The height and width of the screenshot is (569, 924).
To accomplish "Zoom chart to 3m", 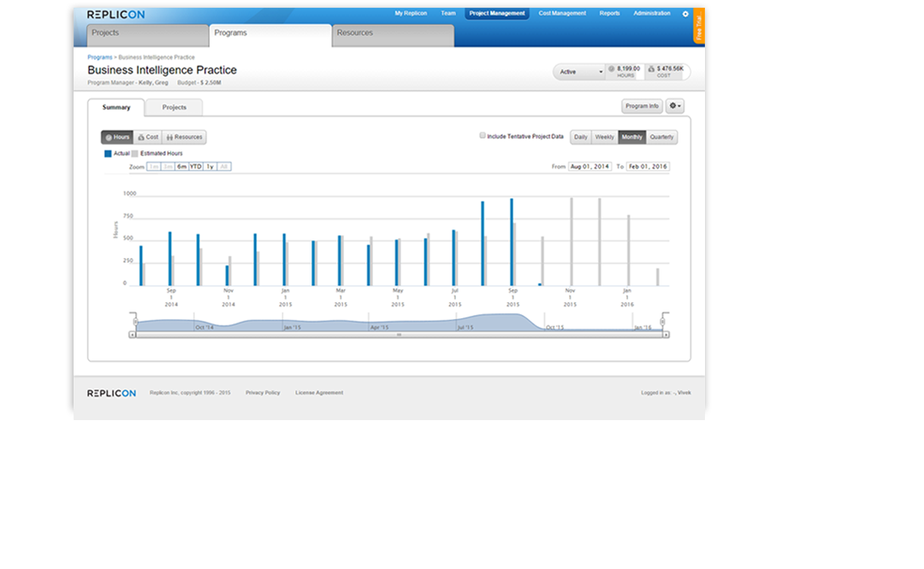I will tap(168, 167).
